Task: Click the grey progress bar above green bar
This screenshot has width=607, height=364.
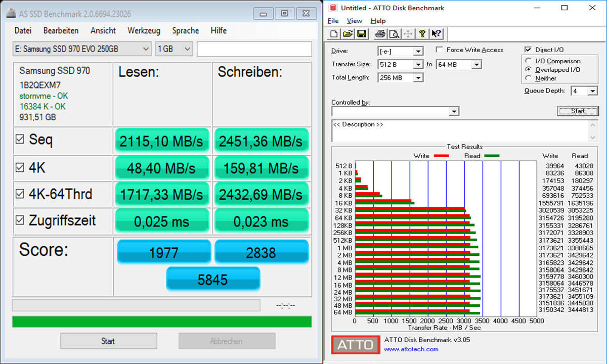Action: coord(136,305)
